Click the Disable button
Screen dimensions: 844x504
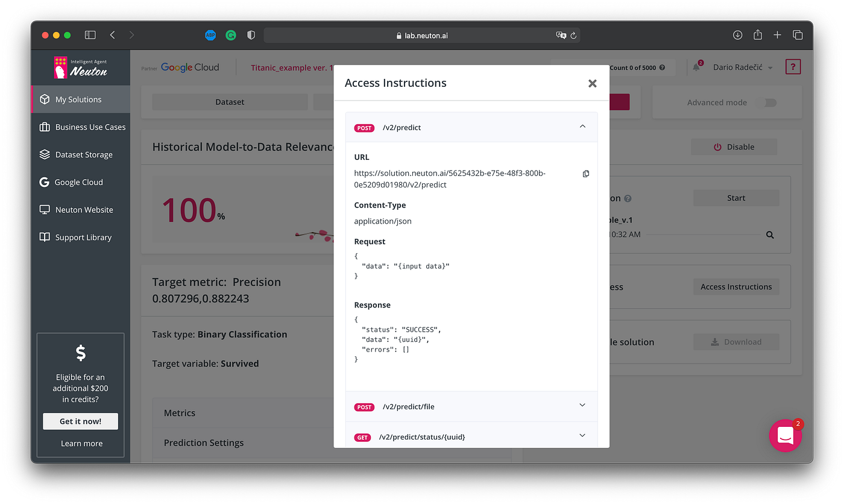point(734,146)
